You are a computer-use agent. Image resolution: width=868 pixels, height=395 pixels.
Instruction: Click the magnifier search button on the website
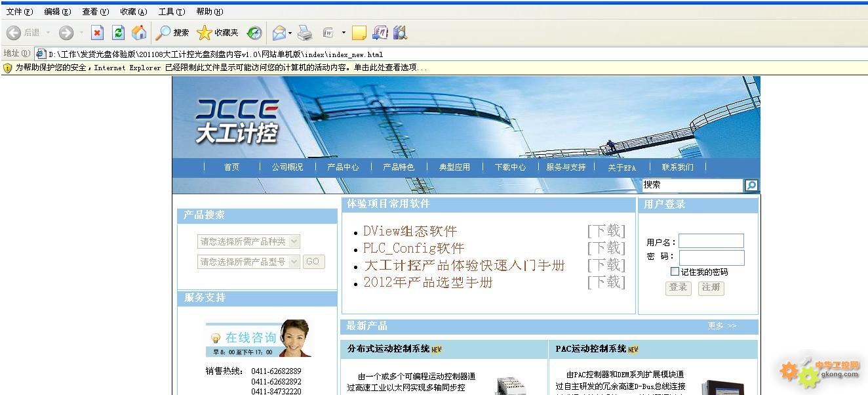click(x=751, y=186)
